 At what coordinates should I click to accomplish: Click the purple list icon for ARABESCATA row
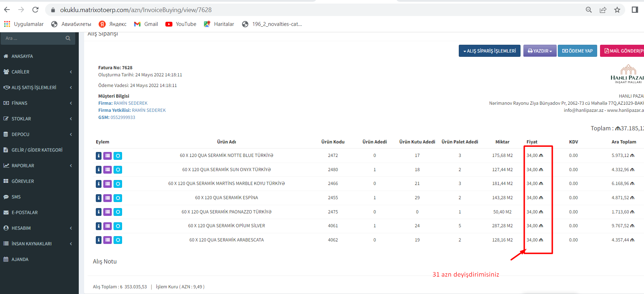[108, 240]
